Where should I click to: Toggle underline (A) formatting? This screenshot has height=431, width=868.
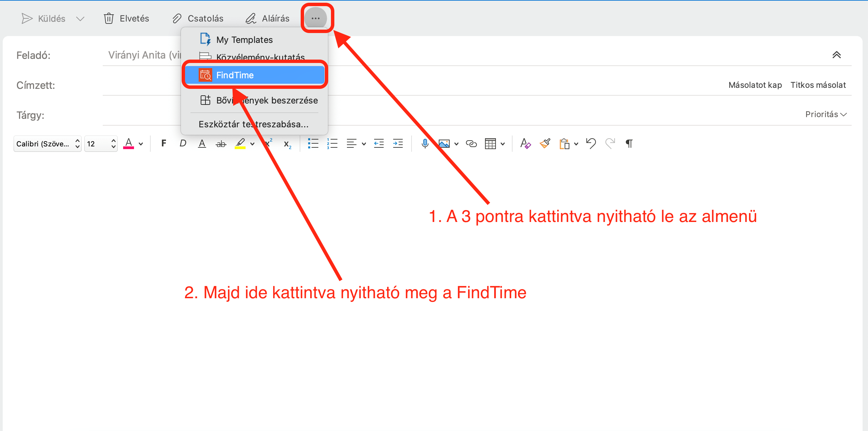pos(202,144)
